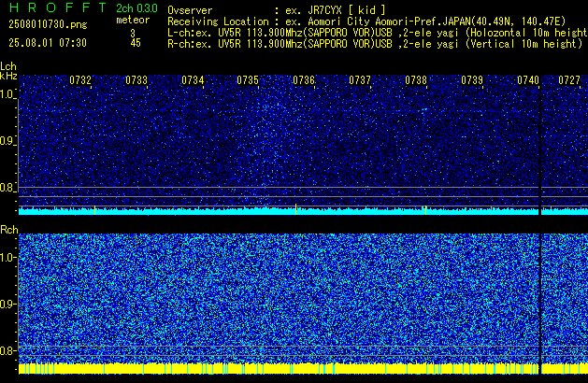588x383 pixels.
Task: Click the 'Rch' channel label
Action: 9,230
